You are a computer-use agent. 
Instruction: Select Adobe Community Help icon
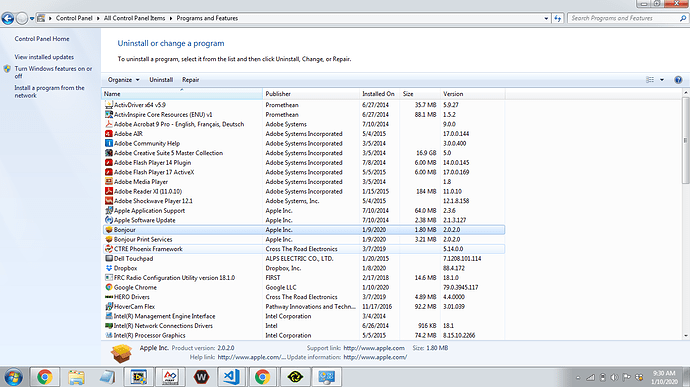(109, 143)
